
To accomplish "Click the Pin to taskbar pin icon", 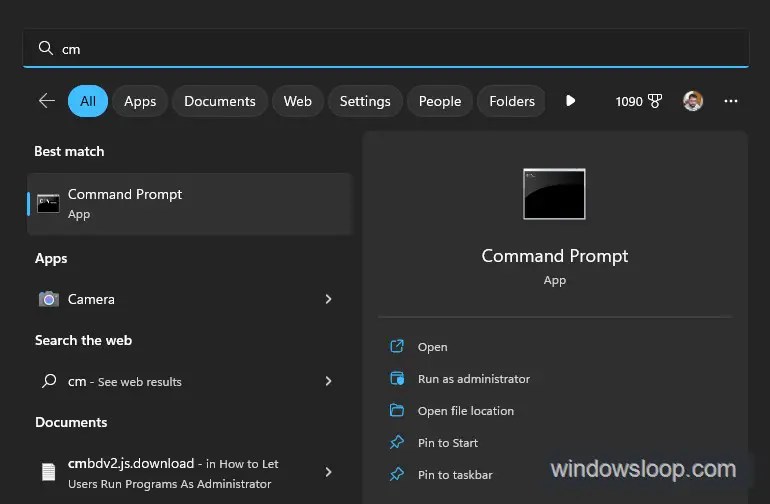I will [x=397, y=474].
